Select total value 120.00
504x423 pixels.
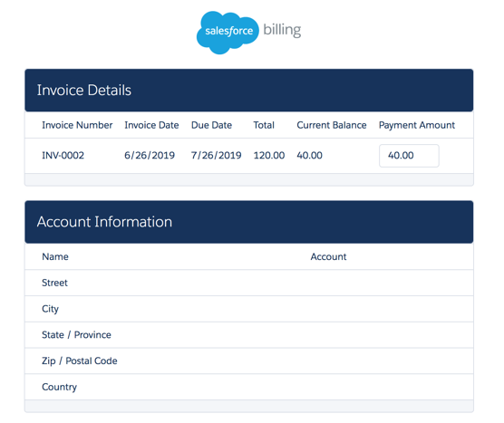click(268, 156)
